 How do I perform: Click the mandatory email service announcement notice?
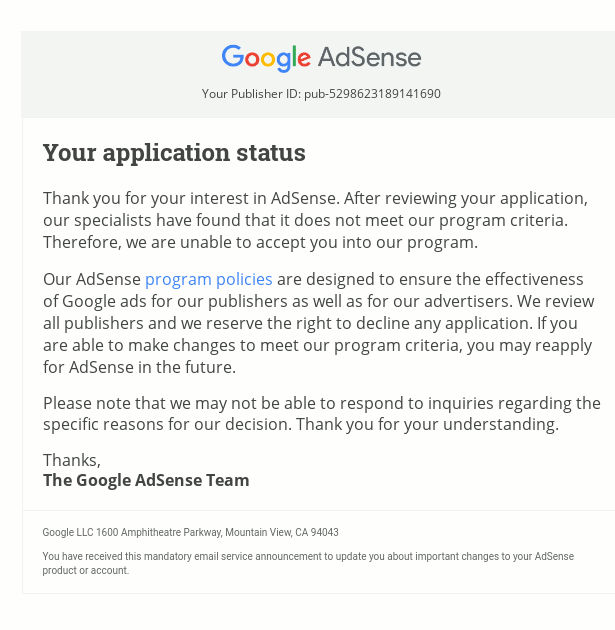(x=308, y=563)
